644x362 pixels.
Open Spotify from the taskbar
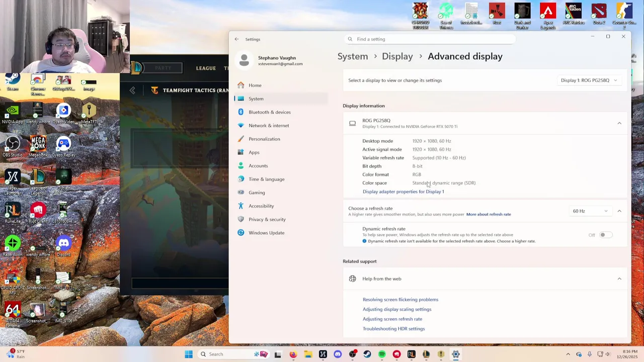pyautogui.click(x=382, y=354)
